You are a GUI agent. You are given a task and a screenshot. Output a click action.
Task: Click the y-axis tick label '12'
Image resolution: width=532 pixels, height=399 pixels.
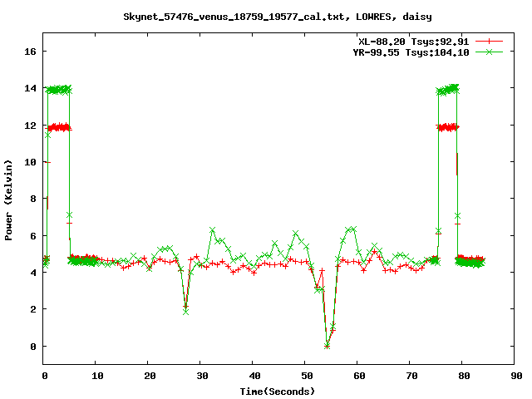tap(30, 126)
